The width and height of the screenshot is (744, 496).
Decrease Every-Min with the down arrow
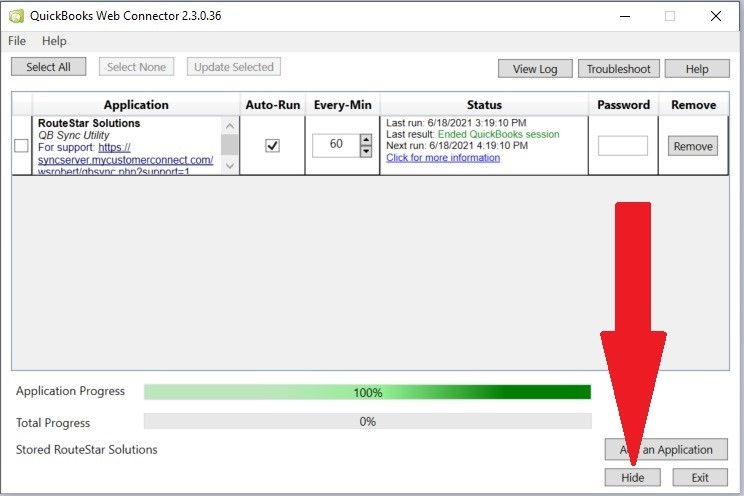366,151
